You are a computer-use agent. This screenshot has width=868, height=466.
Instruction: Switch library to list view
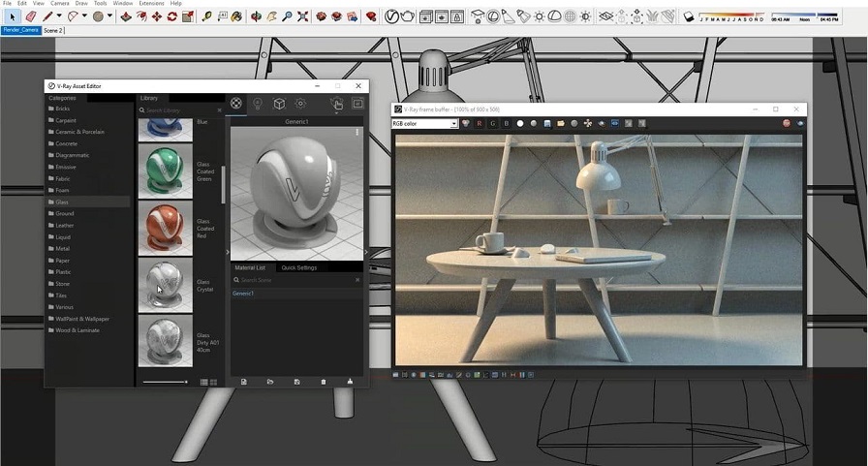[x=203, y=383]
